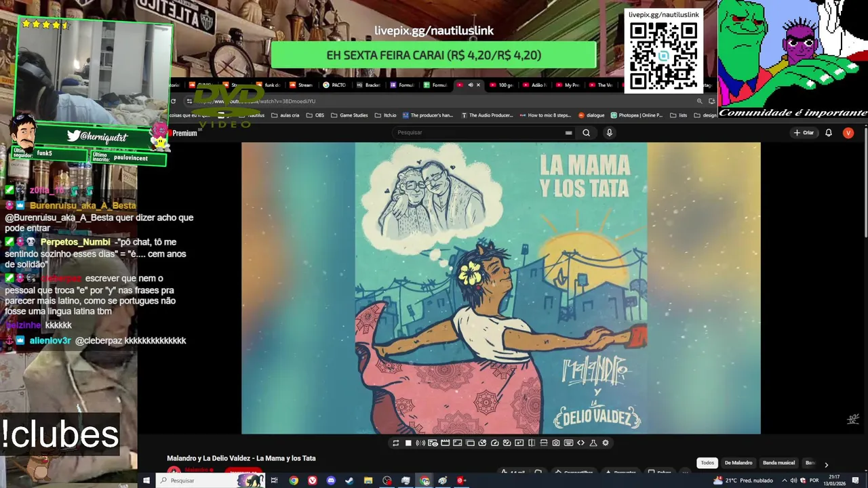The height and width of the screenshot is (488, 868).
Task: Select the 'Todos' filter chip
Action: 707,463
